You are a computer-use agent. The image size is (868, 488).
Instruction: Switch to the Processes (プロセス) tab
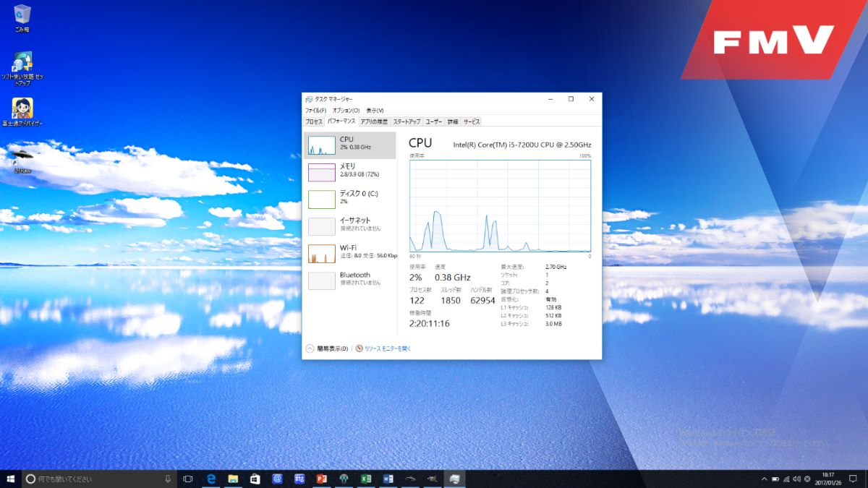[x=313, y=121]
